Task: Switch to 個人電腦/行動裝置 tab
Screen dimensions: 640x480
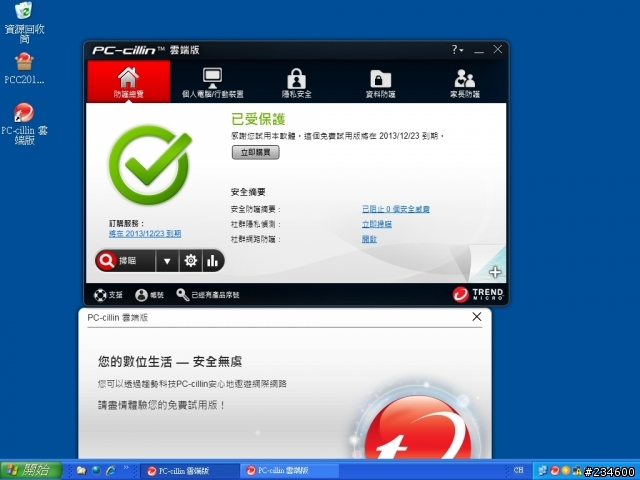Action: (213, 83)
